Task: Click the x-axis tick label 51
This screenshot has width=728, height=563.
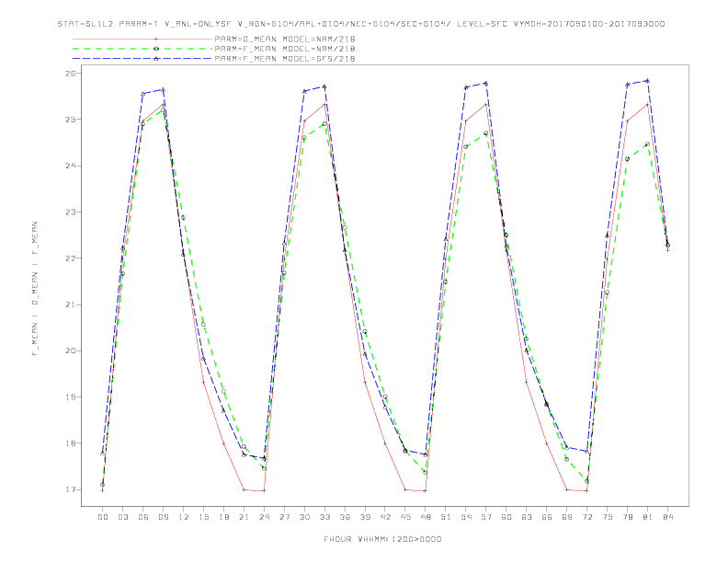Action: coord(446,517)
